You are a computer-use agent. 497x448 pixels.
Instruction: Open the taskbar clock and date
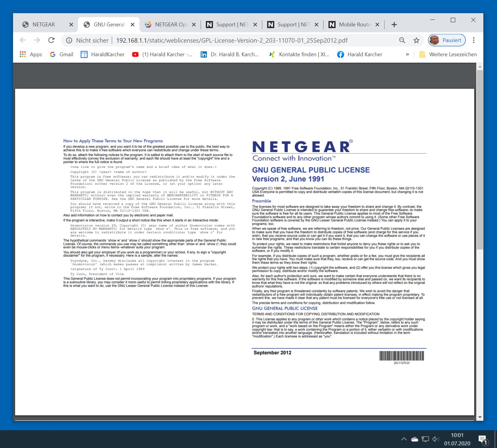457,439
